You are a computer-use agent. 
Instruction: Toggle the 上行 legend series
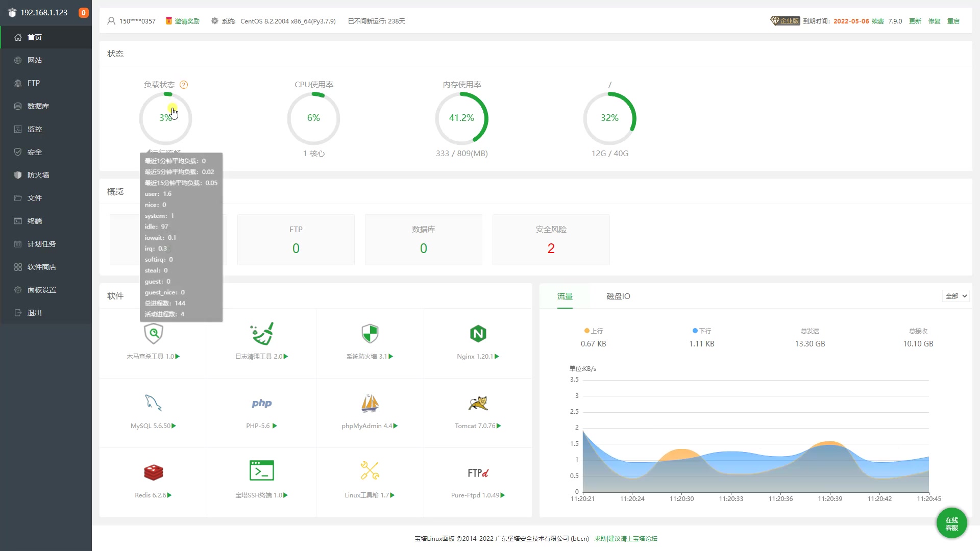(x=594, y=331)
